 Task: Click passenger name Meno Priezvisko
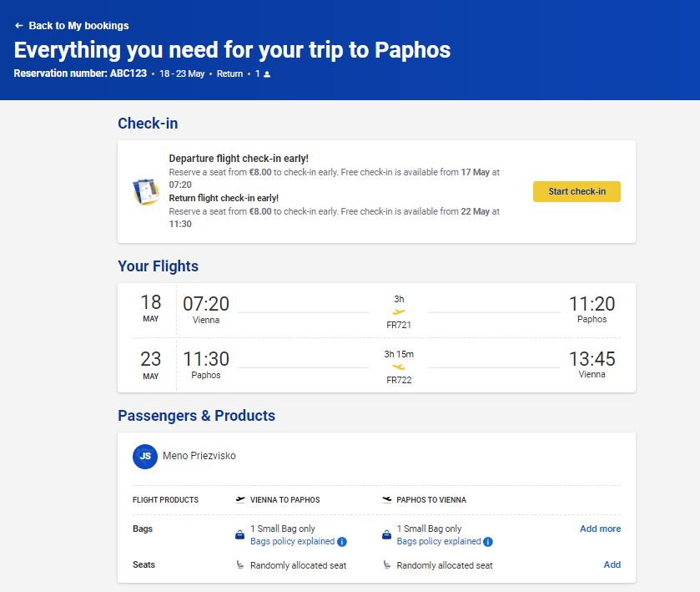(x=199, y=456)
